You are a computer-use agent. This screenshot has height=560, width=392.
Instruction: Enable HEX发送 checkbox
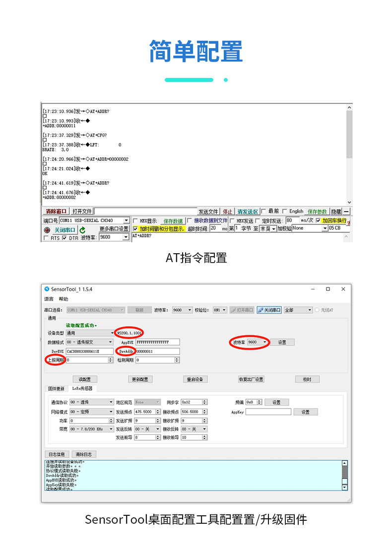pos(232,221)
